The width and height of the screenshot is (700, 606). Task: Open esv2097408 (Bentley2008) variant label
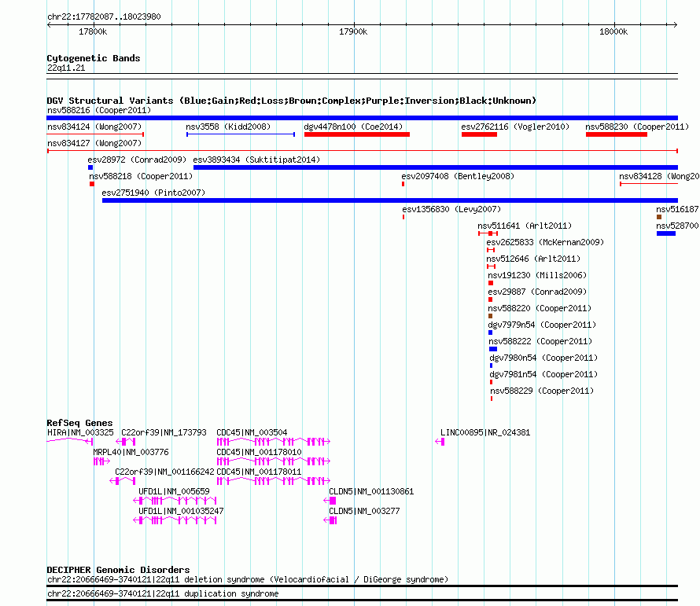point(458,176)
